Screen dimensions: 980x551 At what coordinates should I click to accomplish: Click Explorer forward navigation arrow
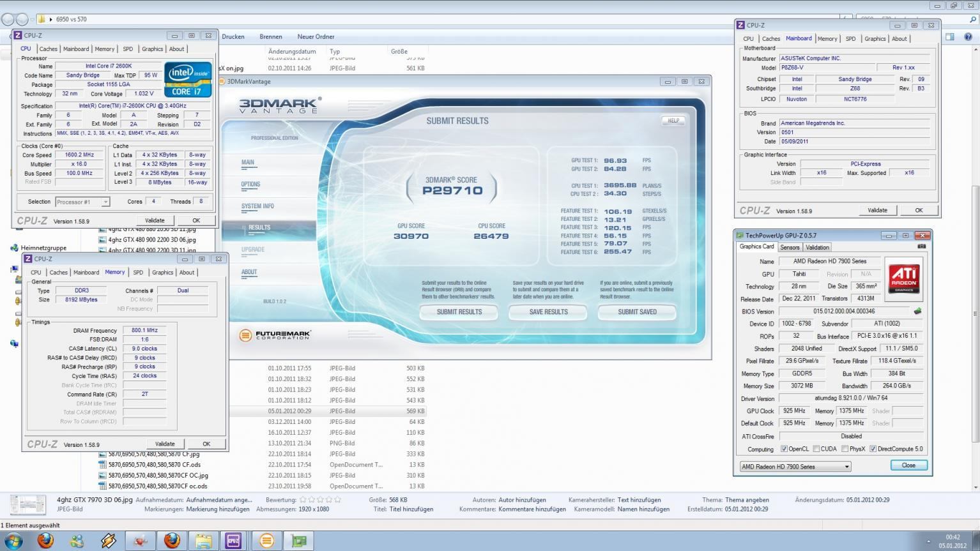point(22,20)
